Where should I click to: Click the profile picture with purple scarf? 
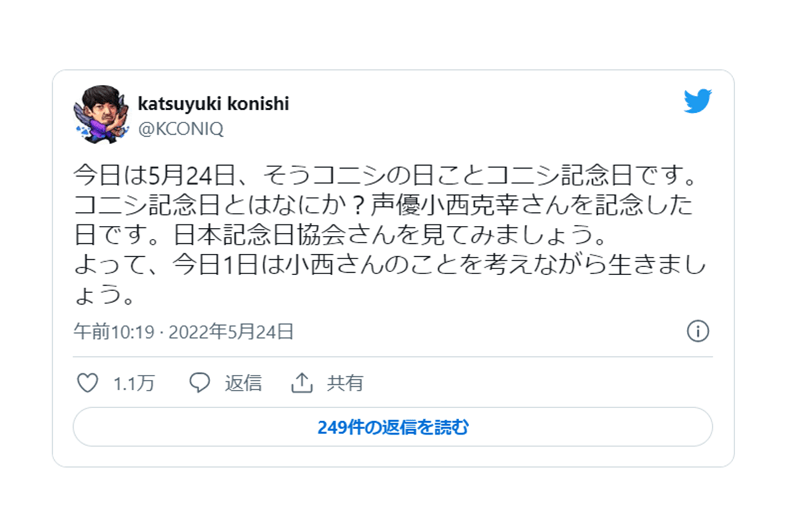point(98,110)
